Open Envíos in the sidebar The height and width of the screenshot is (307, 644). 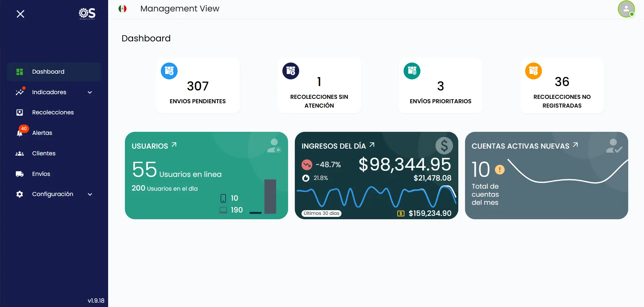tap(54, 174)
